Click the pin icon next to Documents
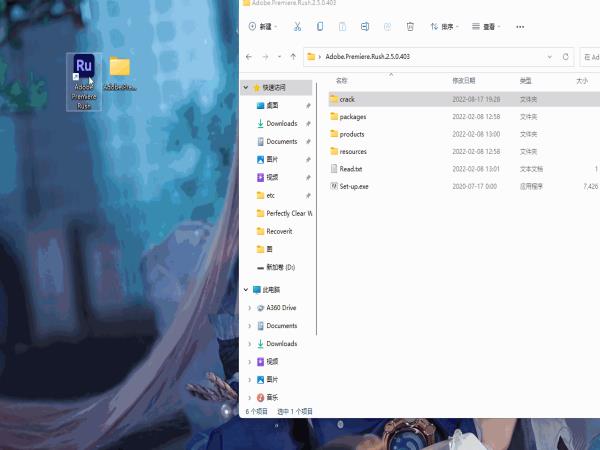600x450 pixels. [x=308, y=141]
